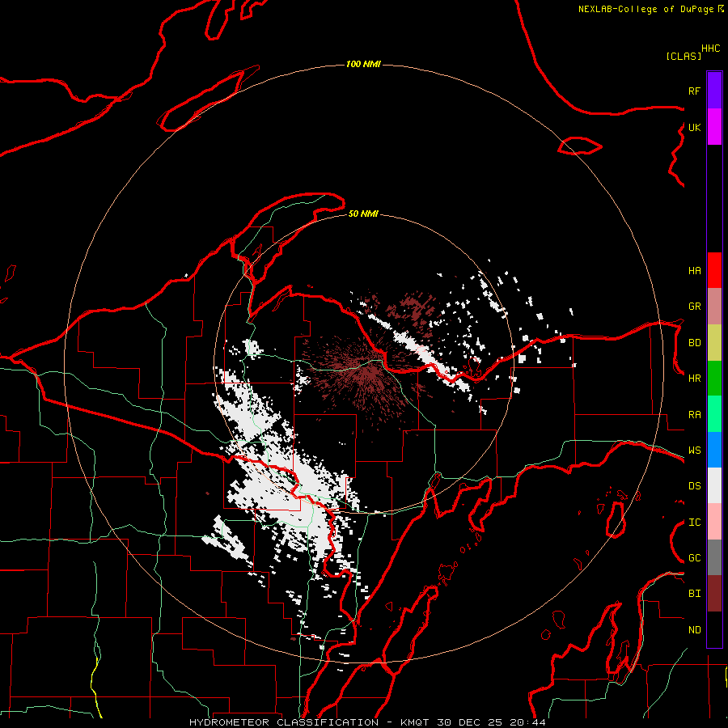The width and height of the screenshot is (728, 728).
Task: Click the BD legend label
Action: point(694,343)
